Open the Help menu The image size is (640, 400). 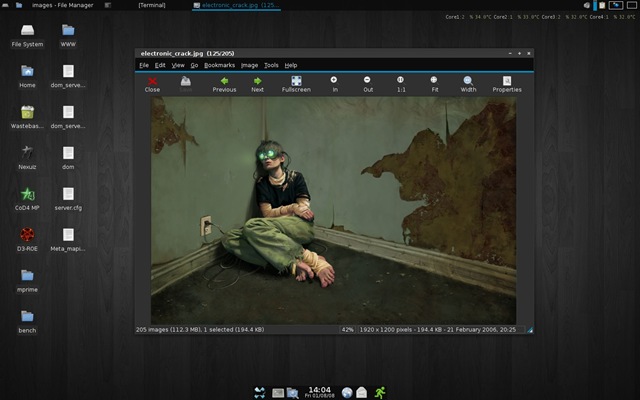[x=291, y=65]
